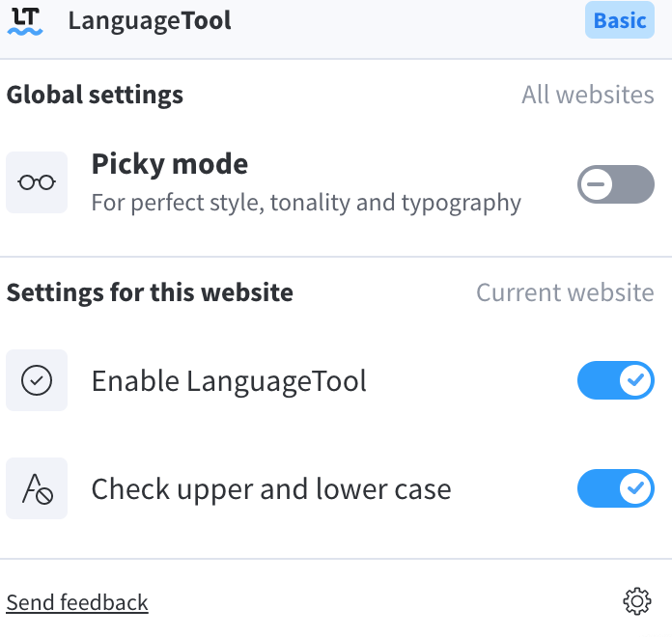Click the Picky mode title text
The height and width of the screenshot is (637, 672).
170,164
